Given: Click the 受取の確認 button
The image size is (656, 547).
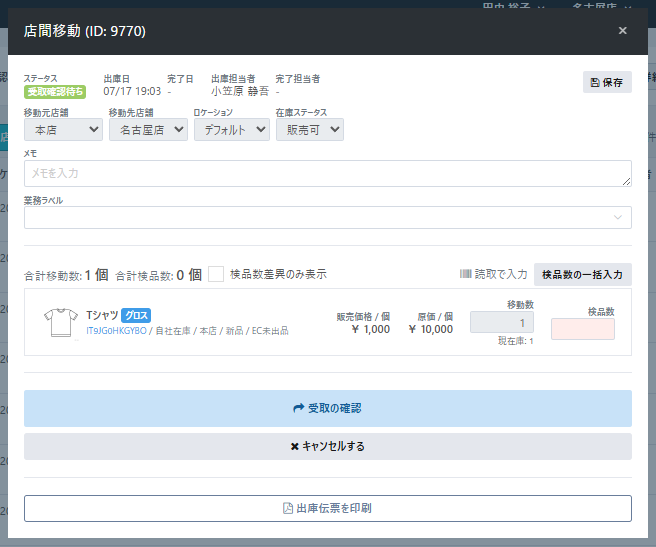Looking at the screenshot, I should (328, 408).
